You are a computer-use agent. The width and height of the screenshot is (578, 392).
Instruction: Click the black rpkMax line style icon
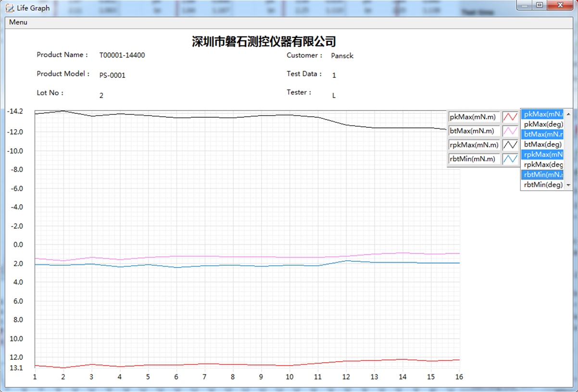coord(510,145)
